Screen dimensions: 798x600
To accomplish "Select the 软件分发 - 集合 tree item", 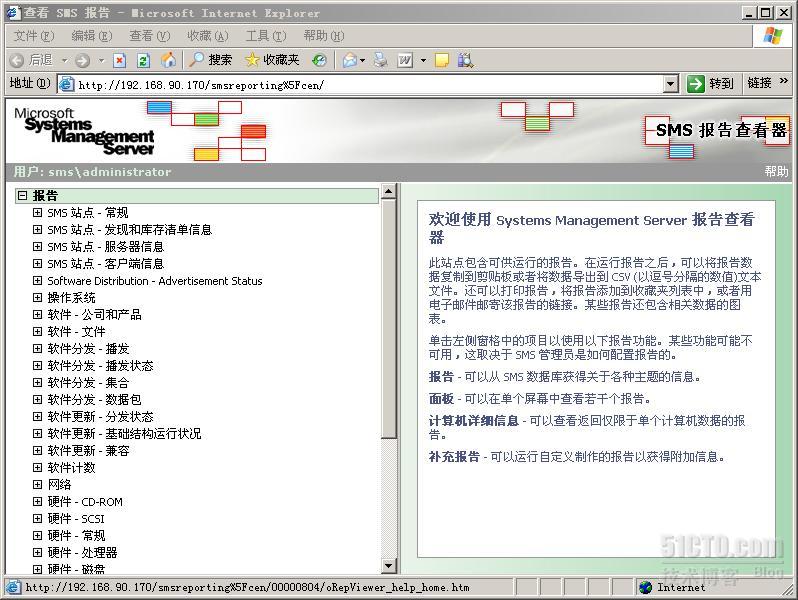I will coord(88,383).
